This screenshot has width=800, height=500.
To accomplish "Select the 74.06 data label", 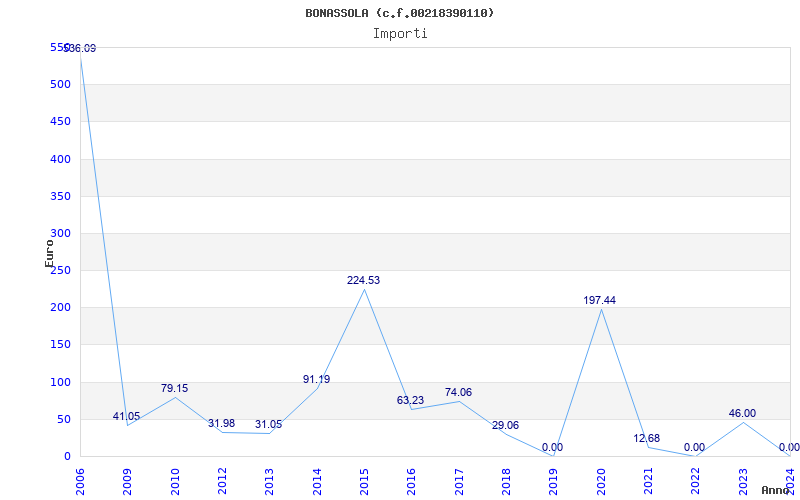I will [458, 392].
